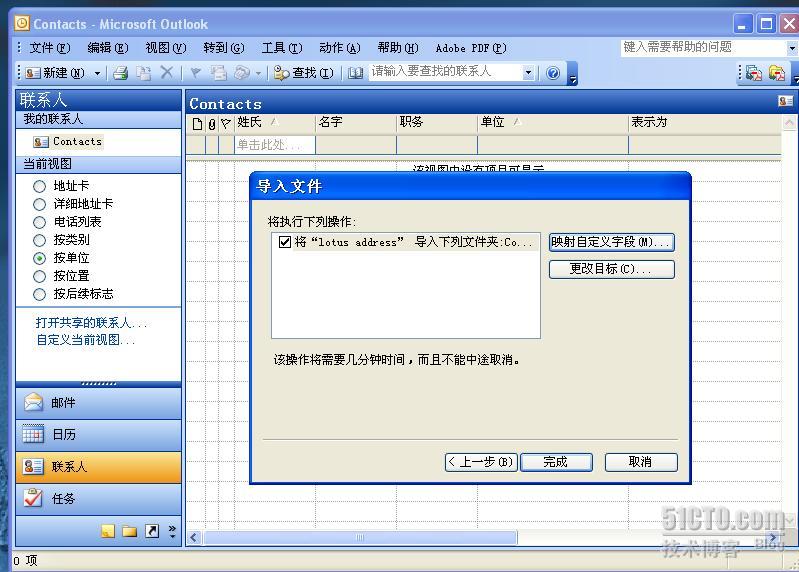Image resolution: width=799 pixels, height=572 pixels.
Task: Select the 详细地址卡 view radio button
Action: coord(39,204)
